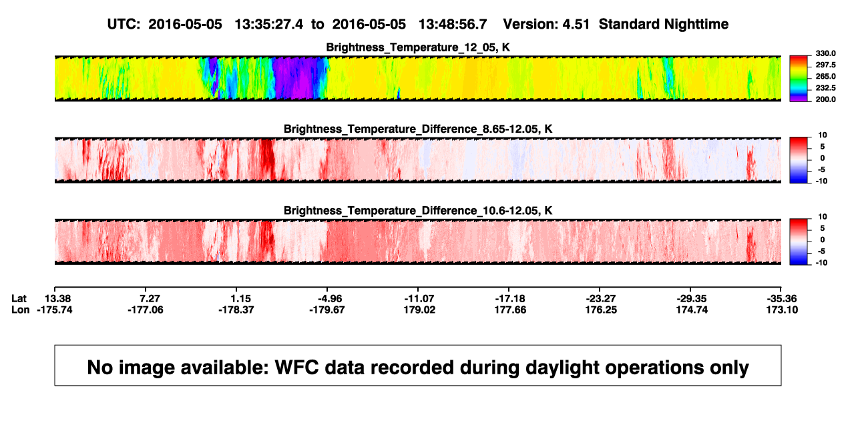Click the Brightness_Temperature_Difference_10.6-12.05, K heading
Screen dimensions: 868x445
[x=418, y=211]
